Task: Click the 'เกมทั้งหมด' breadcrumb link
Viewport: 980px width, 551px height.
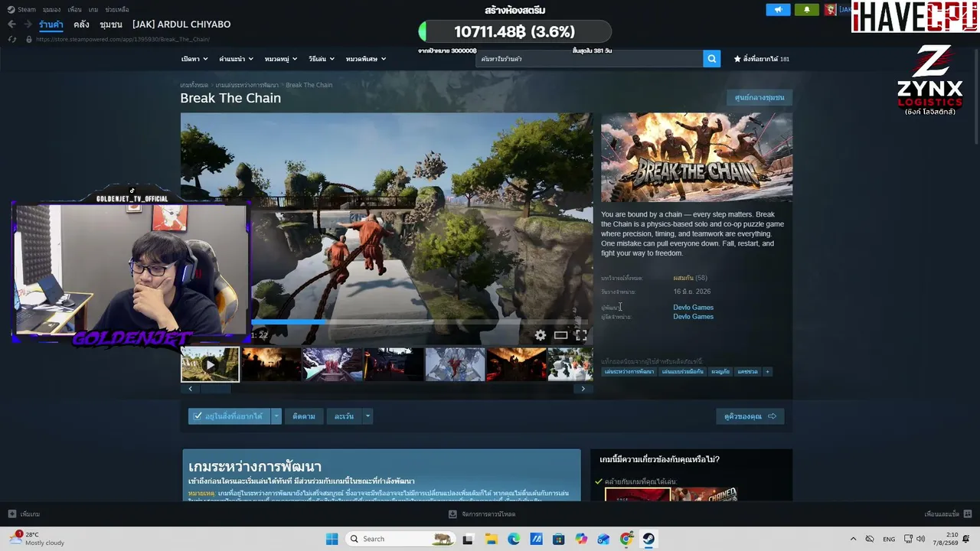Action: [x=194, y=85]
